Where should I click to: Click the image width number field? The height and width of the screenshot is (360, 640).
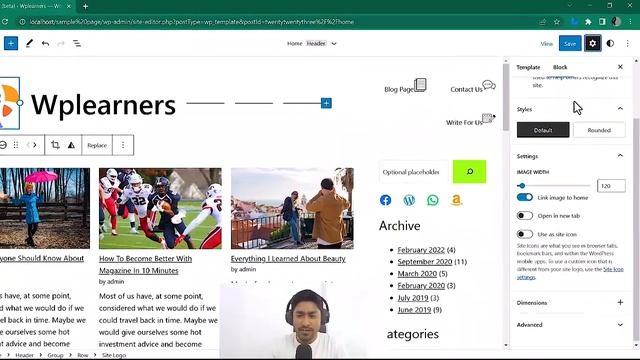[x=611, y=186]
